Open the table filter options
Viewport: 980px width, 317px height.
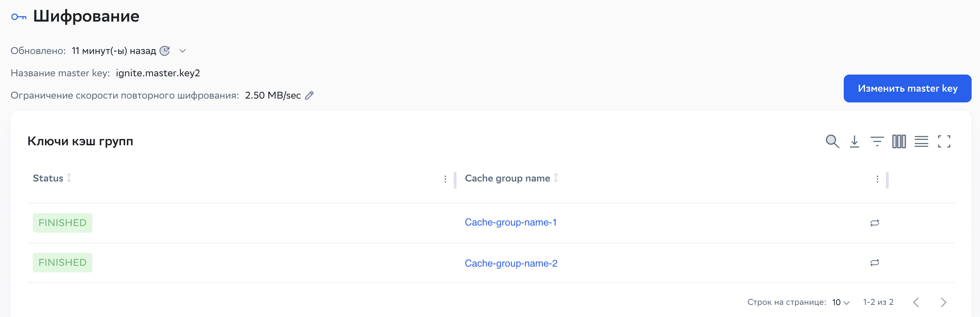877,141
